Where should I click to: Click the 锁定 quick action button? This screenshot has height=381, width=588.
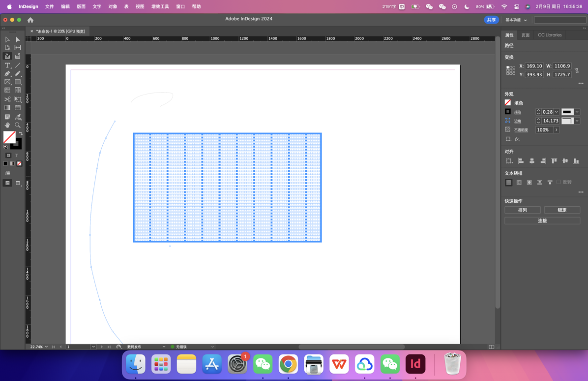coord(561,210)
